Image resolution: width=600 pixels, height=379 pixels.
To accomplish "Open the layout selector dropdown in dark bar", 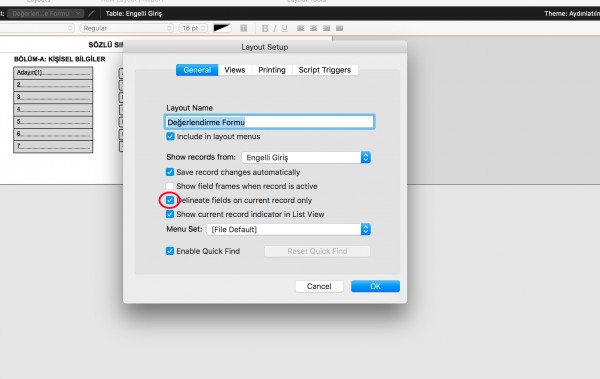I will (x=46, y=13).
